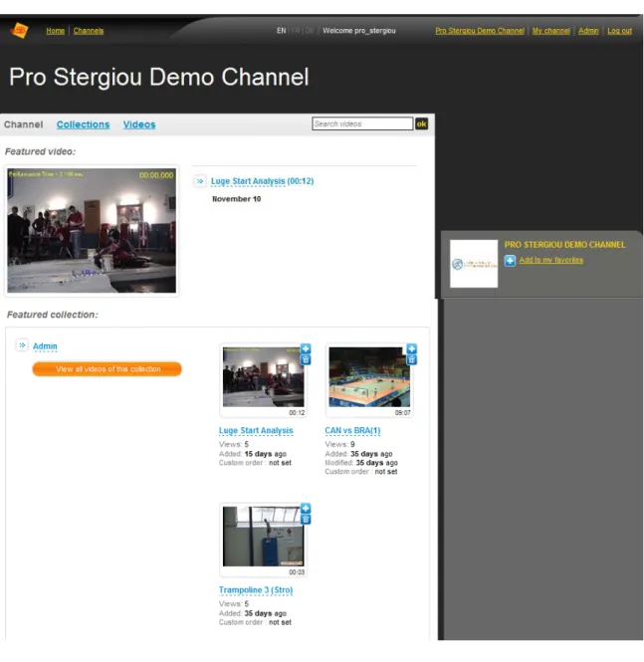Click the arrow icon beside Admin collection
The image size is (644, 662).
click(x=22, y=345)
